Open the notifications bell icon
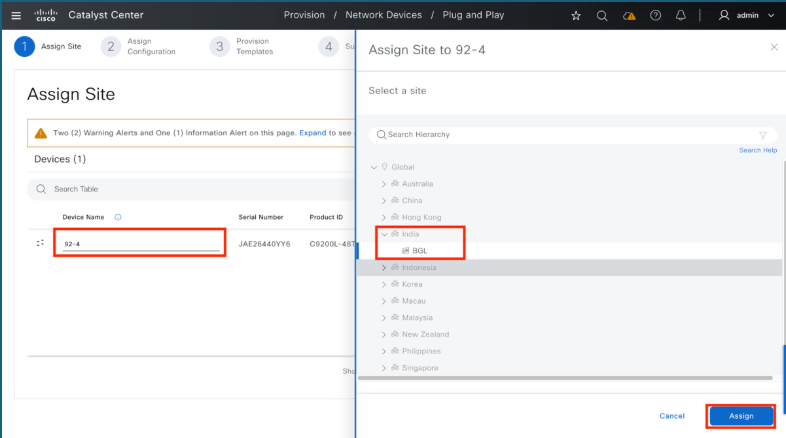The image size is (786, 438). click(x=680, y=16)
